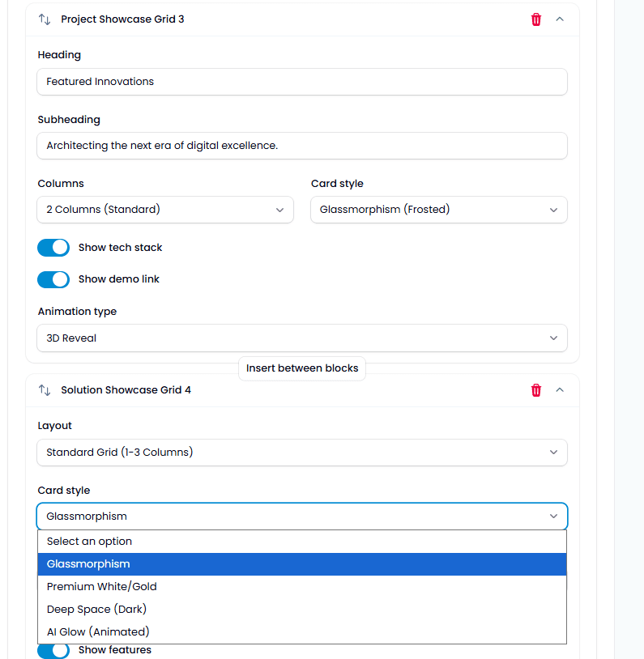This screenshot has width=644, height=659.
Task: Select Deep Space (Dark) option
Action: pos(302,610)
